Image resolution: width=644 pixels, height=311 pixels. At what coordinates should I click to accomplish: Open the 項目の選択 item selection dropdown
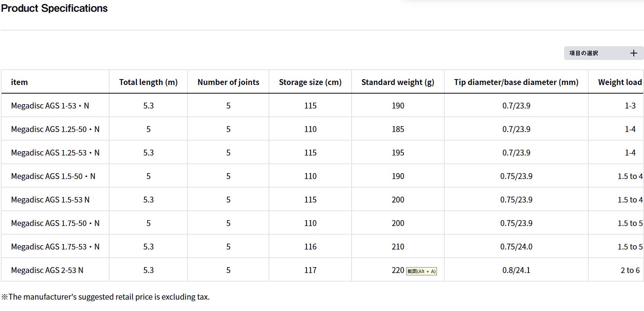pos(584,53)
